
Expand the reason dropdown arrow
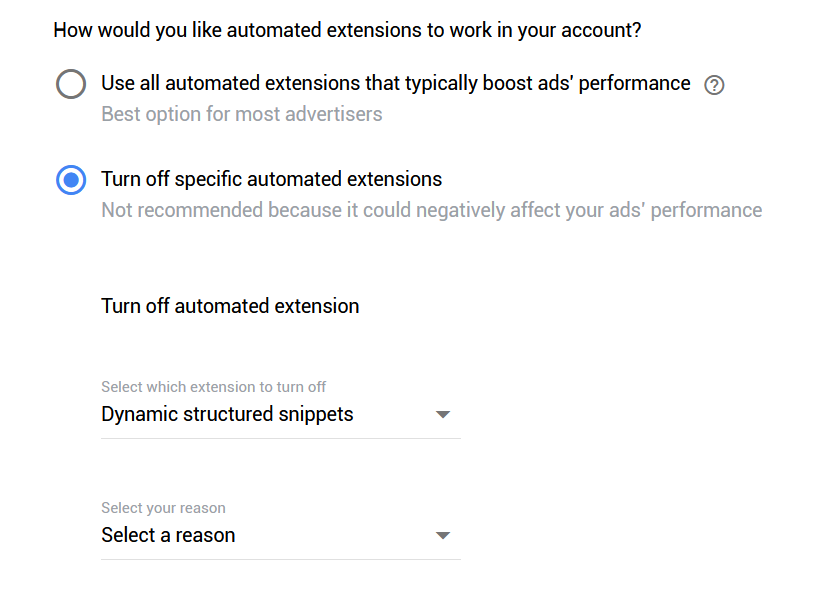click(x=443, y=536)
